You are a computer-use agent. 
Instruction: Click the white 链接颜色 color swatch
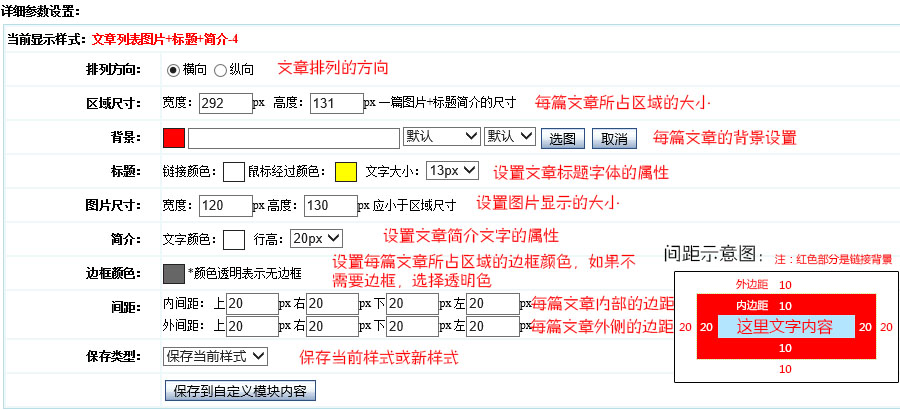coord(234,171)
